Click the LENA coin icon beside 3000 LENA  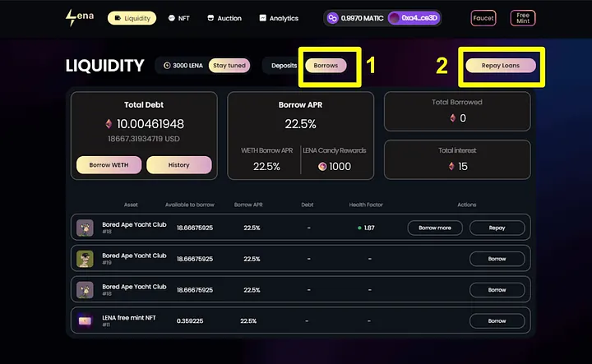167,65
